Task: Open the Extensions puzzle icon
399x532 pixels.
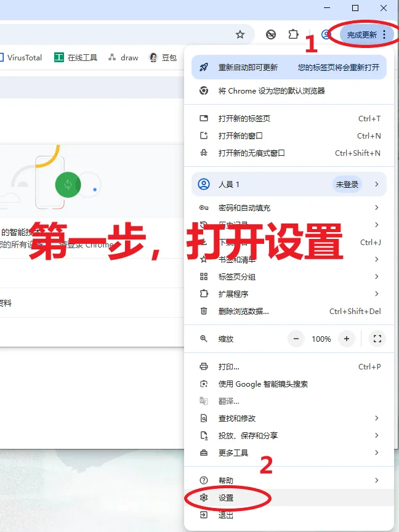Action: [x=293, y=34]
